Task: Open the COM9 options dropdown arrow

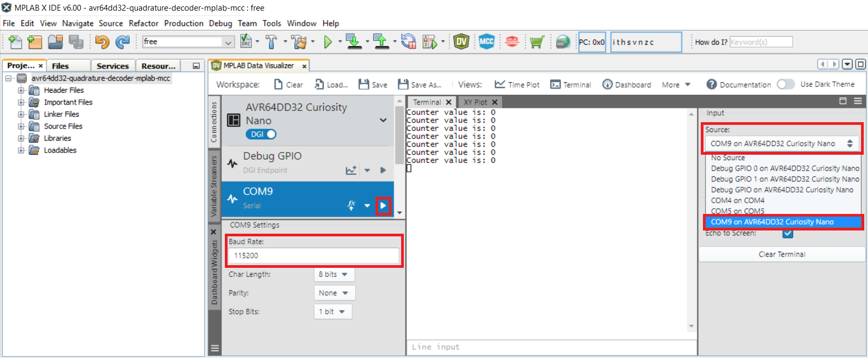Action: [x=367, y=205]
